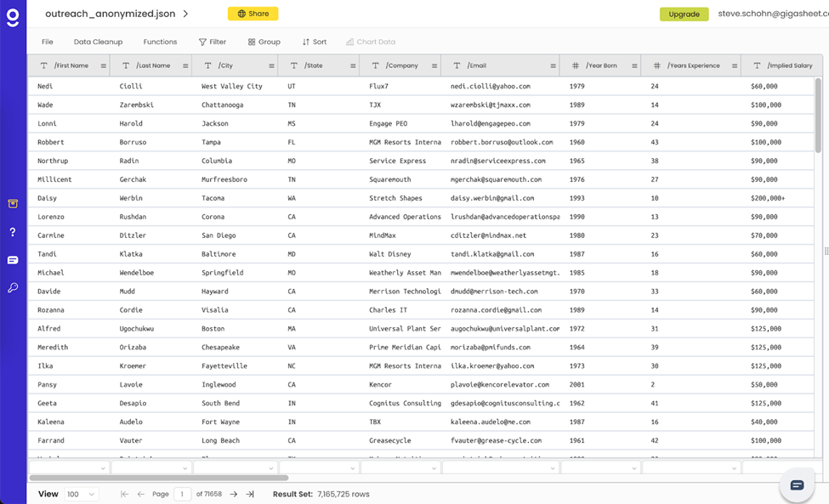Open the help question mark icon
The width and height of the screenshot is (829, 504).
point(13,232)
